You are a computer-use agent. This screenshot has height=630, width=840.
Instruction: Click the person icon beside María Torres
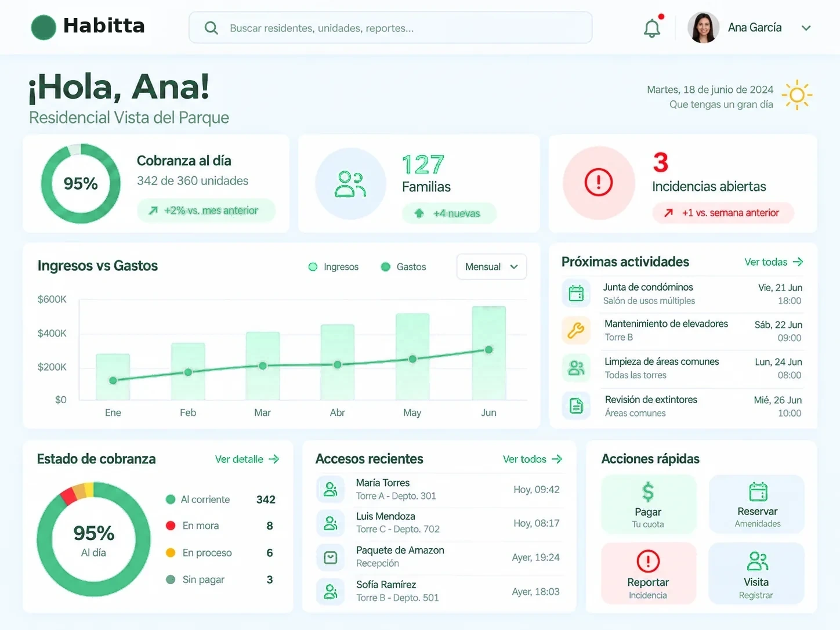[x=331, y=489]
